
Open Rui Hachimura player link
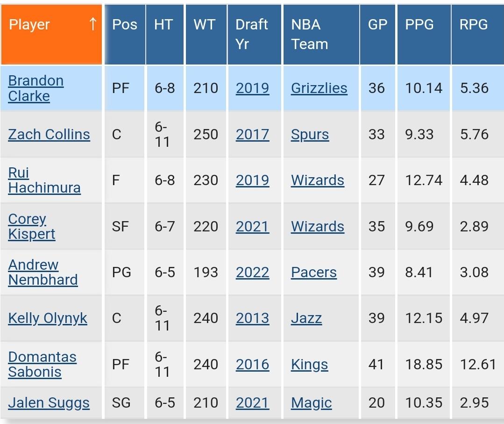(x=44, y=180)
